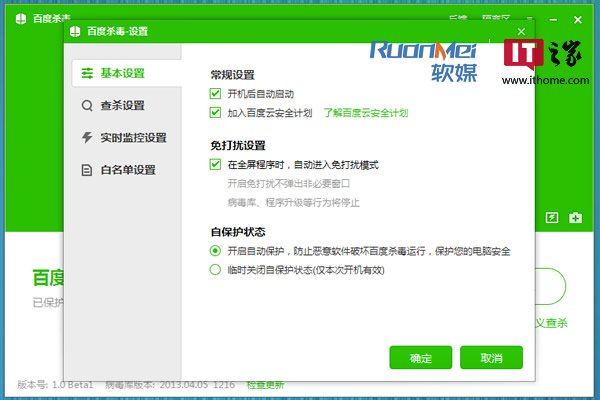This screenshot has width=600, height=400.
Task: Click the lightning icon in main window
Action: 551,217
